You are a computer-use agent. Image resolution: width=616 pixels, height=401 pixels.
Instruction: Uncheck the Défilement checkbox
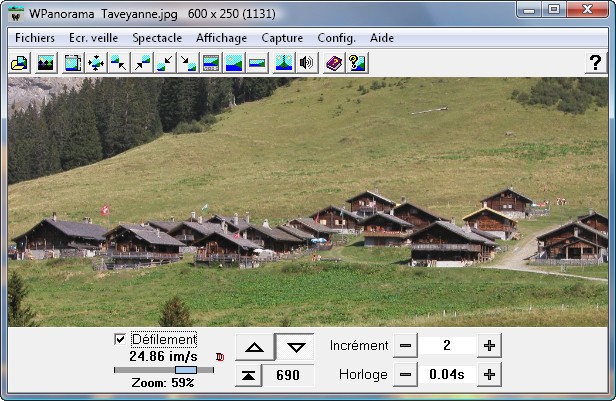pyautogui.click(x=120, y=339)
